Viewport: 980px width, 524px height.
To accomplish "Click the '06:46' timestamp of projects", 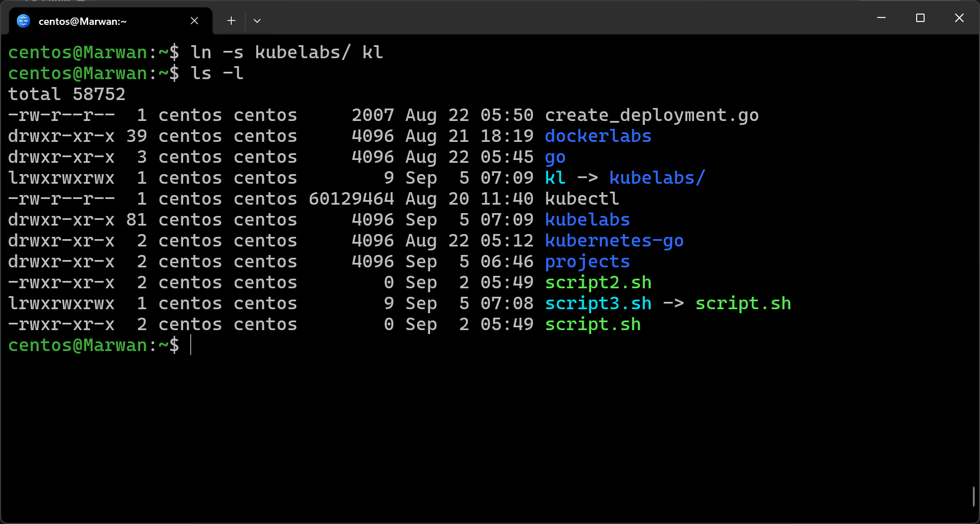I will pos(507,262).
